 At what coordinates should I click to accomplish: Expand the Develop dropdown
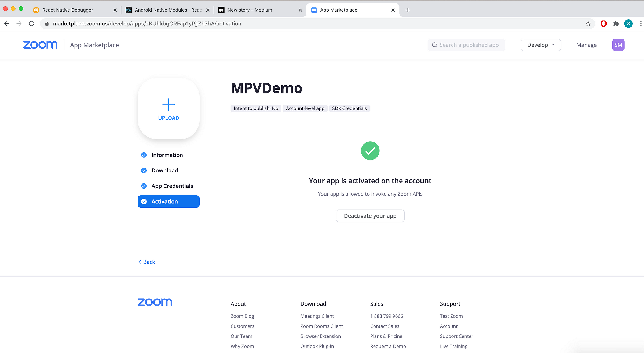540,45
